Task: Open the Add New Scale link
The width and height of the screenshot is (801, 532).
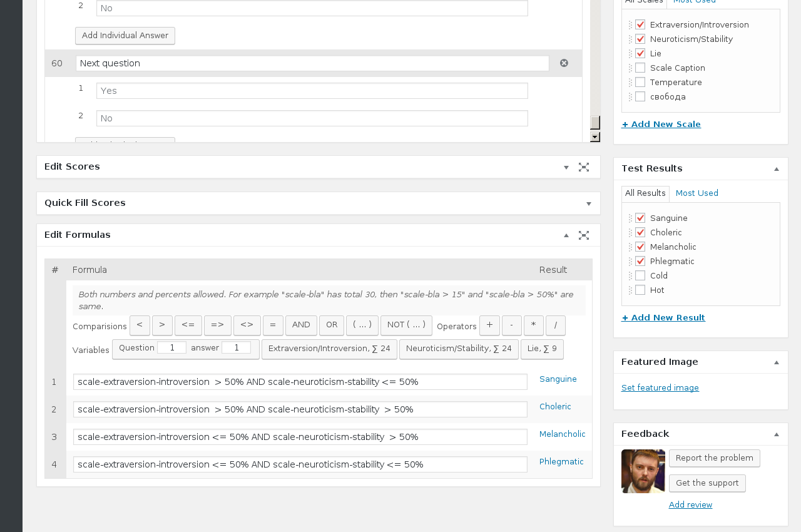Action: (x=661, y=125)
